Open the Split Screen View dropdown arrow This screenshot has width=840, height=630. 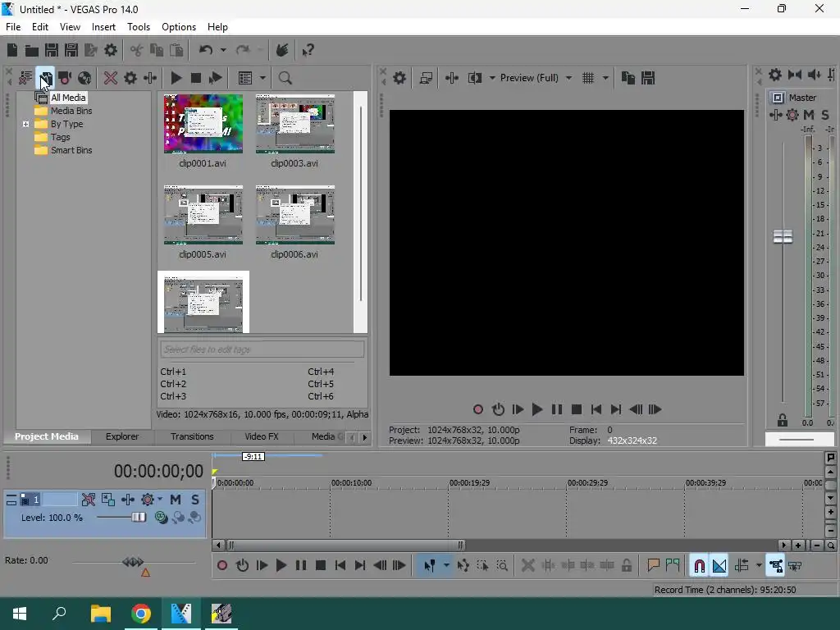tap(492, 78)
